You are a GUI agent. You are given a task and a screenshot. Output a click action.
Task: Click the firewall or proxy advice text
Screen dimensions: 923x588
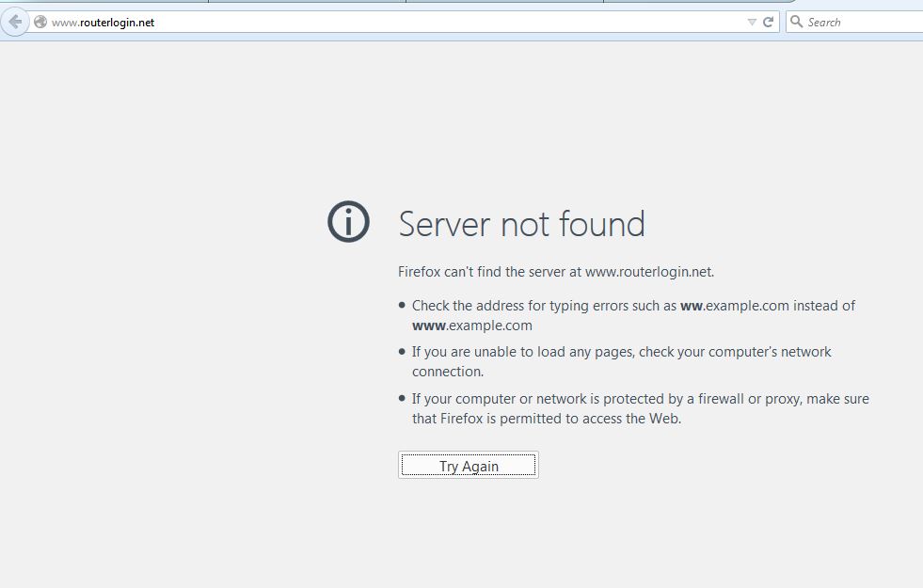(640, 399)
